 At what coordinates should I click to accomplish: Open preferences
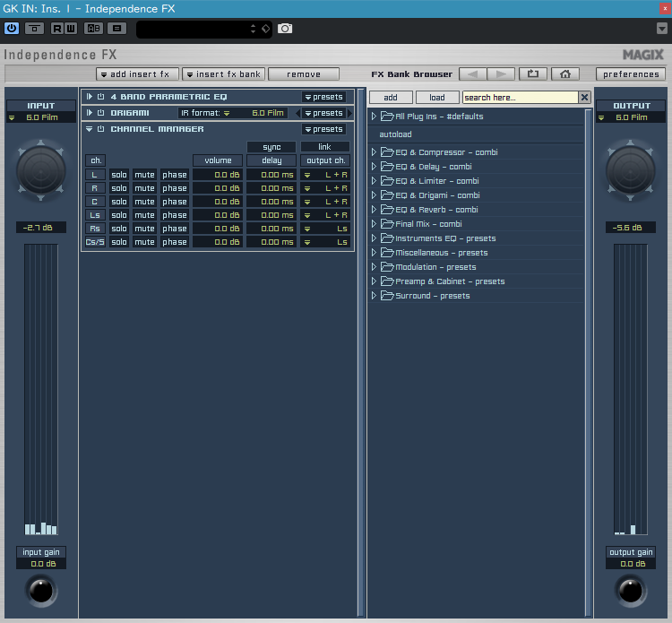pyautogui.click(x=631, y=74)
